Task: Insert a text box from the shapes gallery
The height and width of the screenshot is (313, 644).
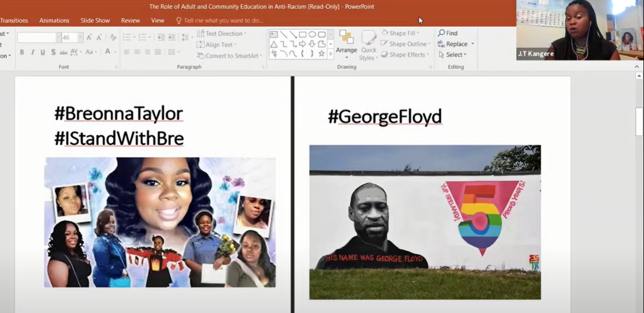Action: pos(274,34)
